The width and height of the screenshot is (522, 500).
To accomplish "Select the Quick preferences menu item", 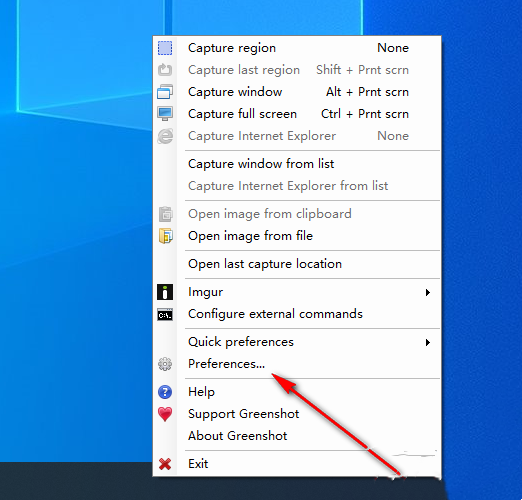I will coord(241,342).
